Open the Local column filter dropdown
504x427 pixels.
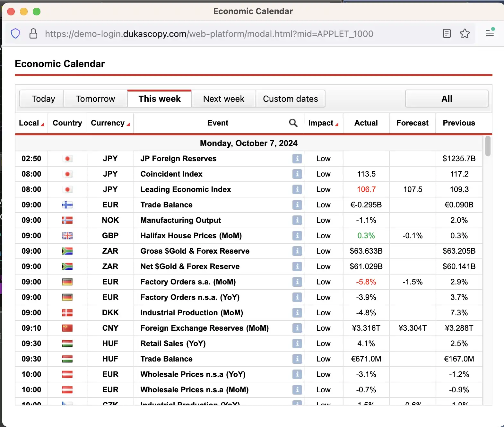coord(42,125)
